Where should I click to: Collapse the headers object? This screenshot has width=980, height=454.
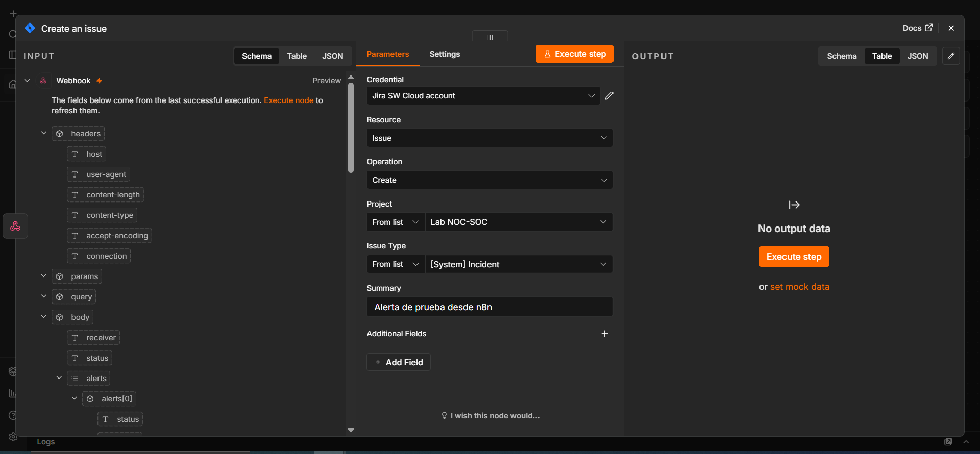pos(44,133)
